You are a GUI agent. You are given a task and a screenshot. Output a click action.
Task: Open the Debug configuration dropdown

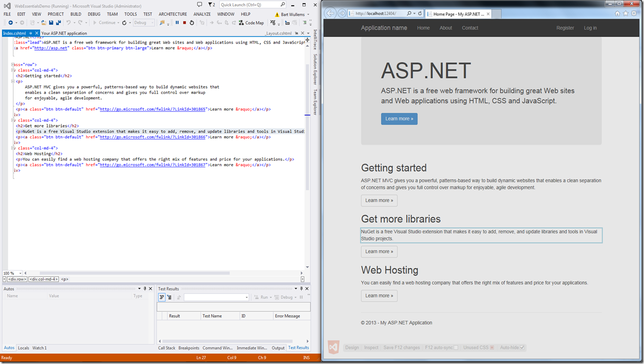coord(144,23)
